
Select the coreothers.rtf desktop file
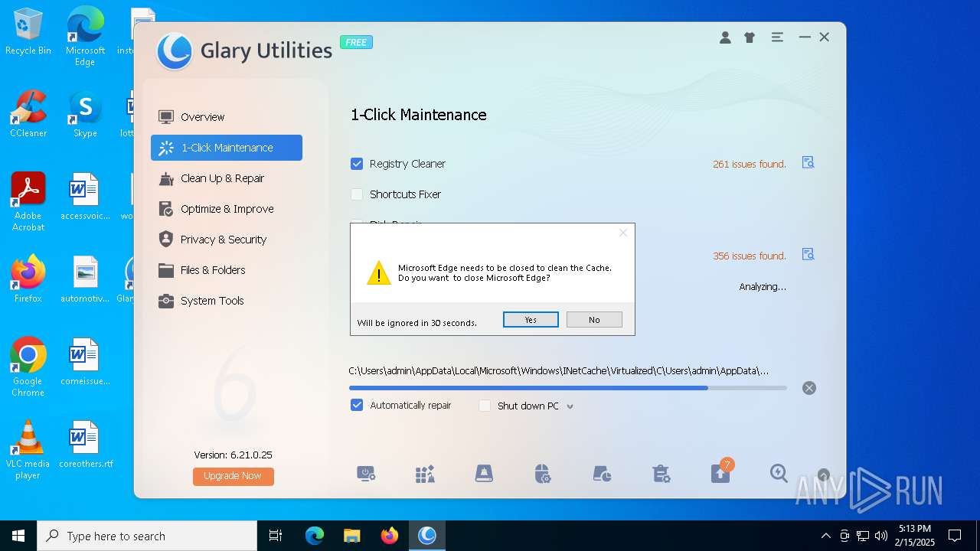[x=85, y=444]
